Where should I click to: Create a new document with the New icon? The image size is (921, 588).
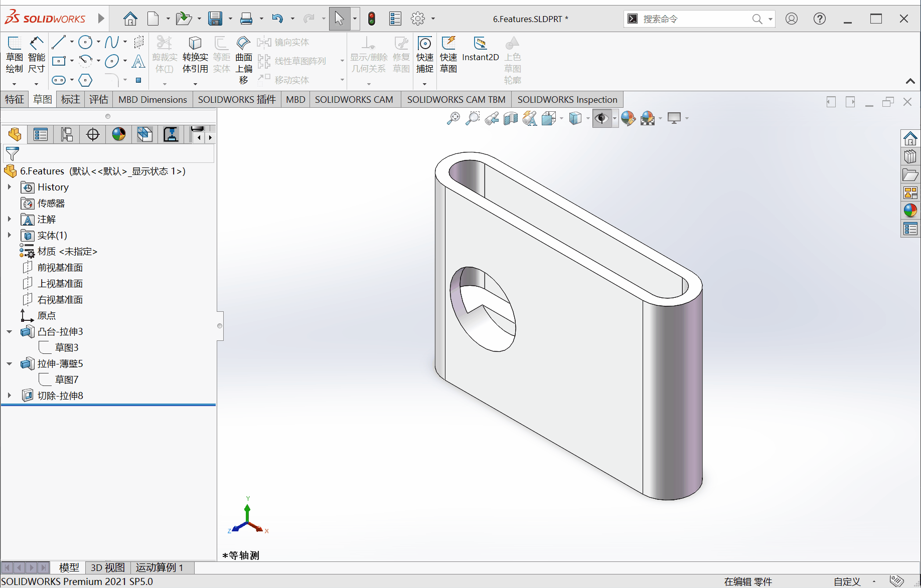153,19
